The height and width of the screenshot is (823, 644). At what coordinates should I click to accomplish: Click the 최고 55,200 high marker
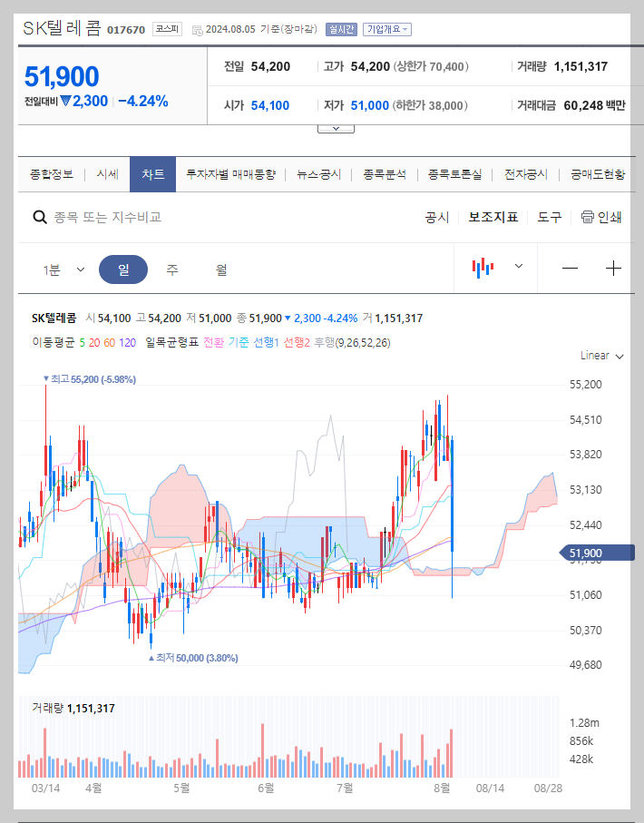(x=90, y=379)
